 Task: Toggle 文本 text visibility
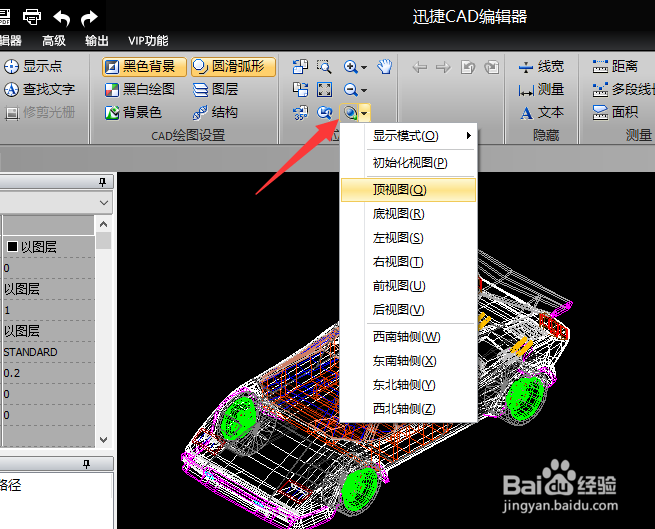pyautogui.click(x=541, y=112)
